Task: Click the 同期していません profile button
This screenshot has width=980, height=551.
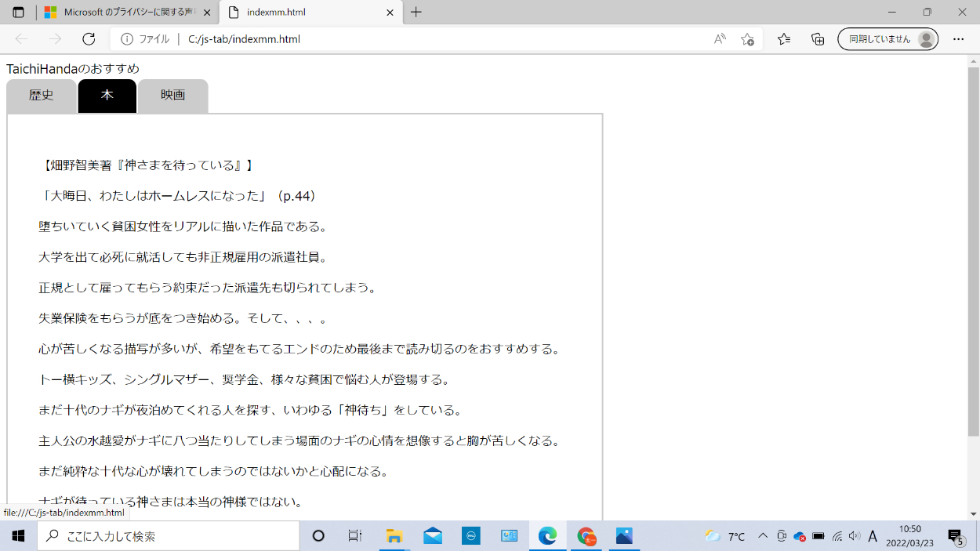Action: [x=887, y=39]
